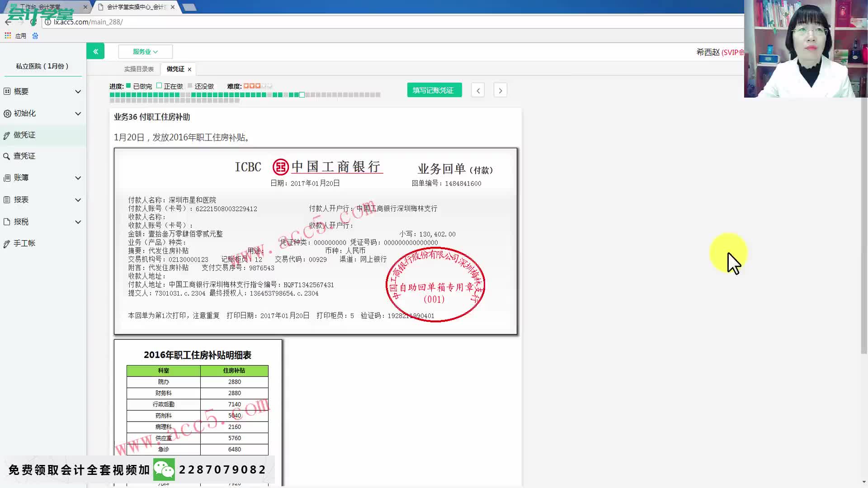Select the 查凭证 sidebar icon
Screen dimensions: 868x488
click(7, 155)
